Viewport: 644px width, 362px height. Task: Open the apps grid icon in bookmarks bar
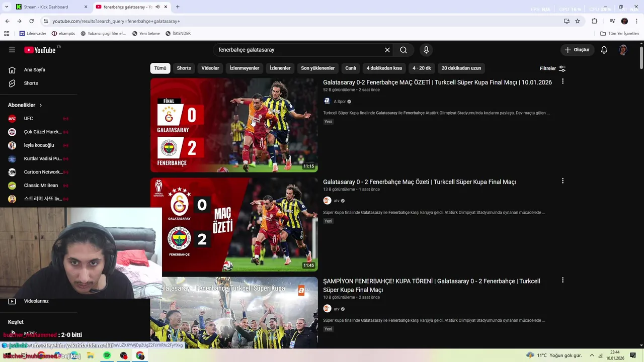(x=7, y=34)
